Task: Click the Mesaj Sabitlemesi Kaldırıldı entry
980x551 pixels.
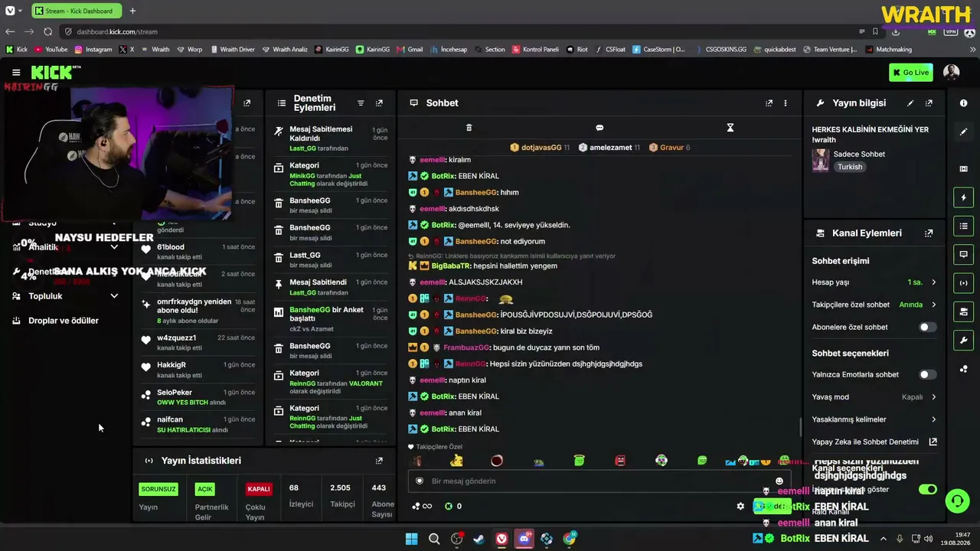Action: [x=331, y=138]
